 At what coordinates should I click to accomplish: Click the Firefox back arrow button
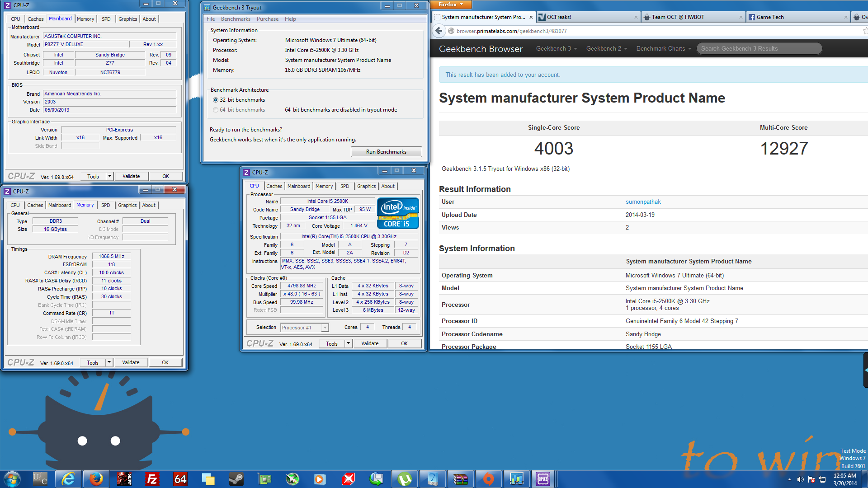[439, 31]
